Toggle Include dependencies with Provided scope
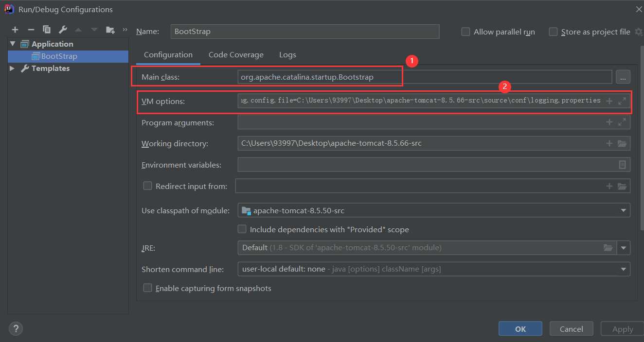Screen dimensions: 644x342 click(242, 229)
